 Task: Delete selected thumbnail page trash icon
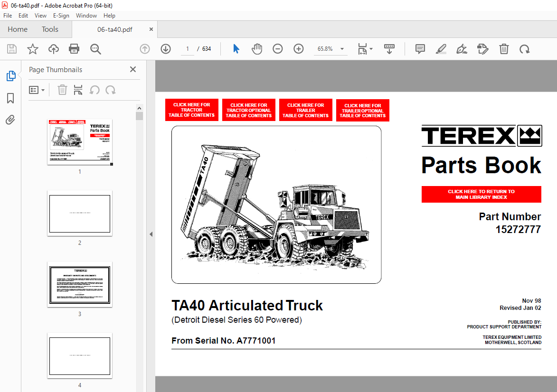63,90
